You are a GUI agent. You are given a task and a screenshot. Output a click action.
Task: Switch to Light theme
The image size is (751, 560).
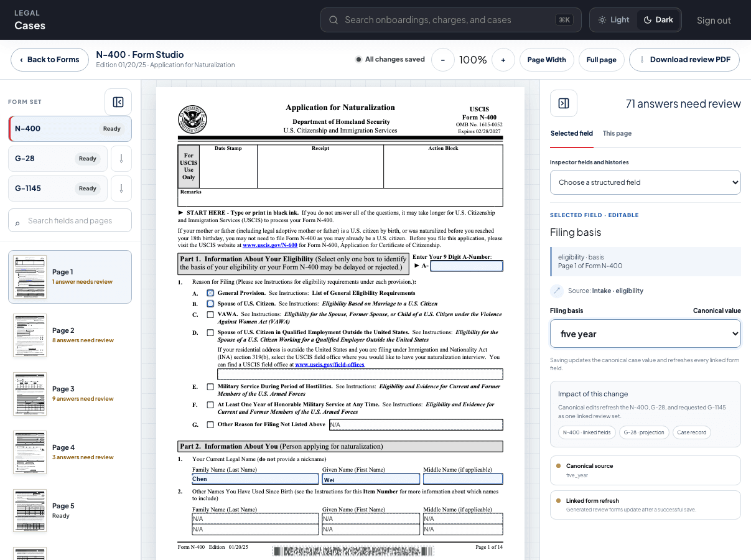coord(614,20)
